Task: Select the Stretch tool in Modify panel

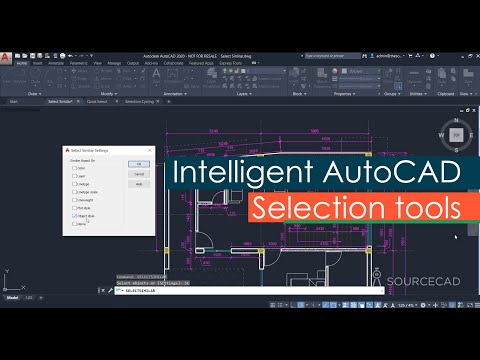Action: click(x=81, y=86)
